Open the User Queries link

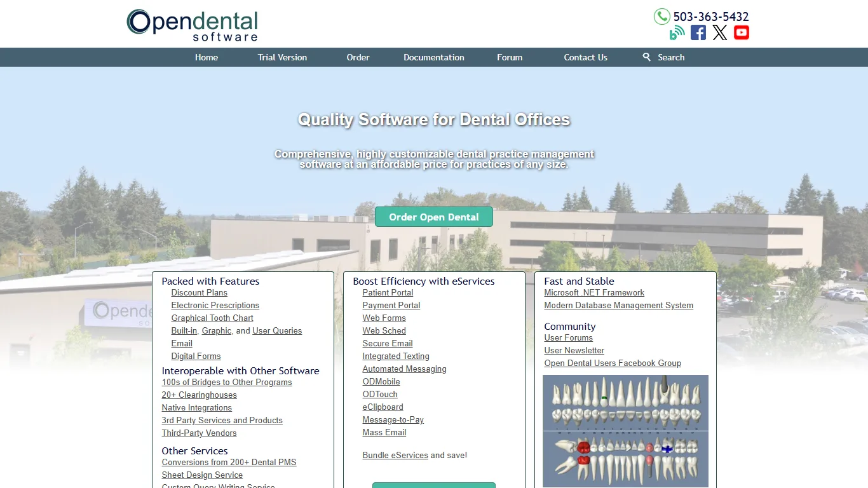click(x=277, y=331)
